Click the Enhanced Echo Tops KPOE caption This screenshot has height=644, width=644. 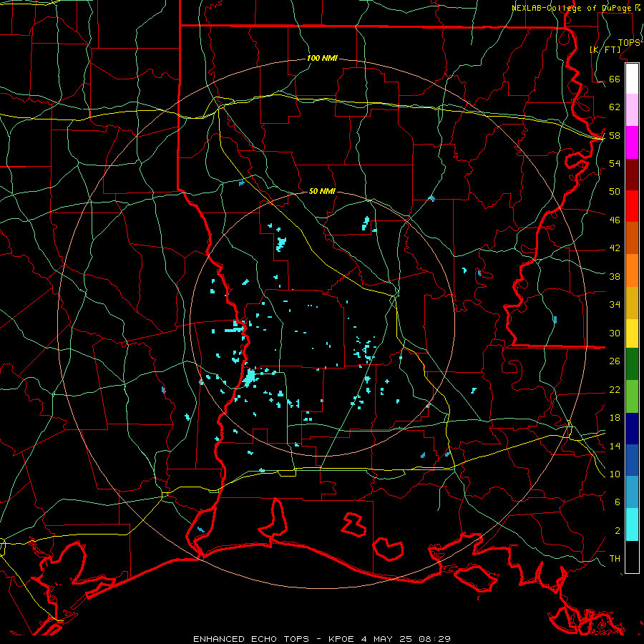point(322,639)
